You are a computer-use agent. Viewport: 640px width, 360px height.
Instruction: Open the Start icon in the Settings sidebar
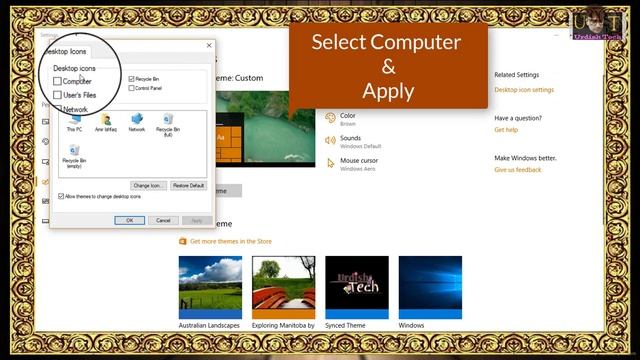click(x=45, y=201)
